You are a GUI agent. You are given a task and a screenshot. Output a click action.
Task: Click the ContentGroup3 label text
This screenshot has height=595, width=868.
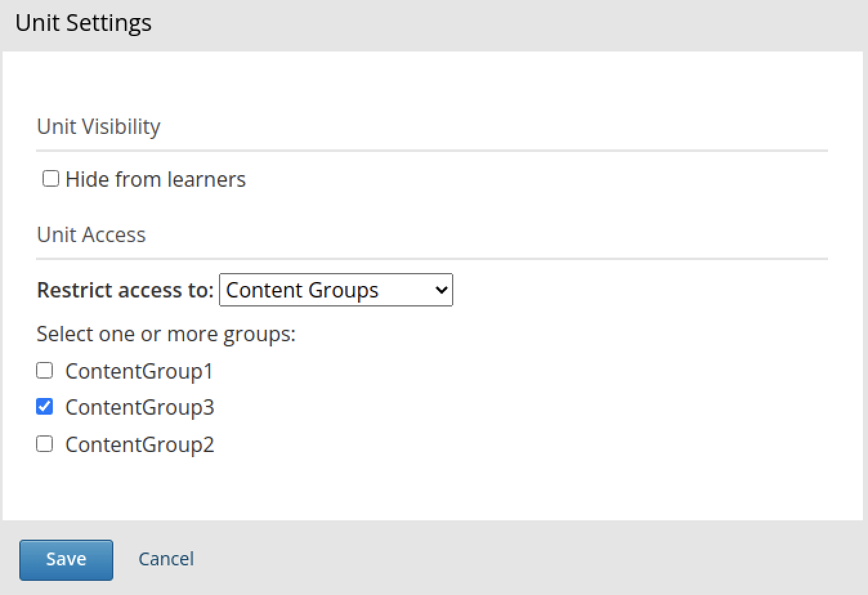point(140,408)
